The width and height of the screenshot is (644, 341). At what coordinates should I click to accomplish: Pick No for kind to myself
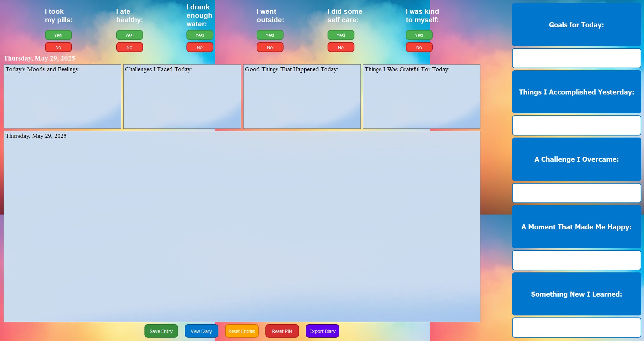pyautogui.click(x=419, y=47)
